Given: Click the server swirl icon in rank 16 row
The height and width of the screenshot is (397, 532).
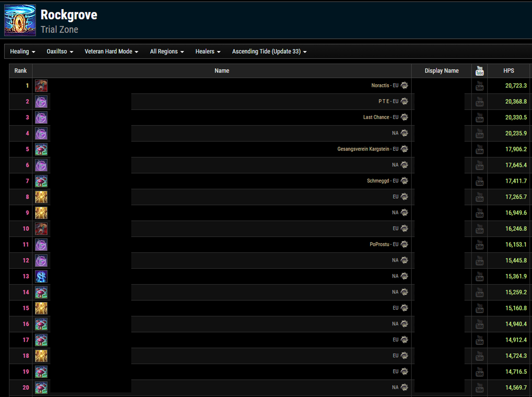Looking at the screenshot, I should coord(404,323).
